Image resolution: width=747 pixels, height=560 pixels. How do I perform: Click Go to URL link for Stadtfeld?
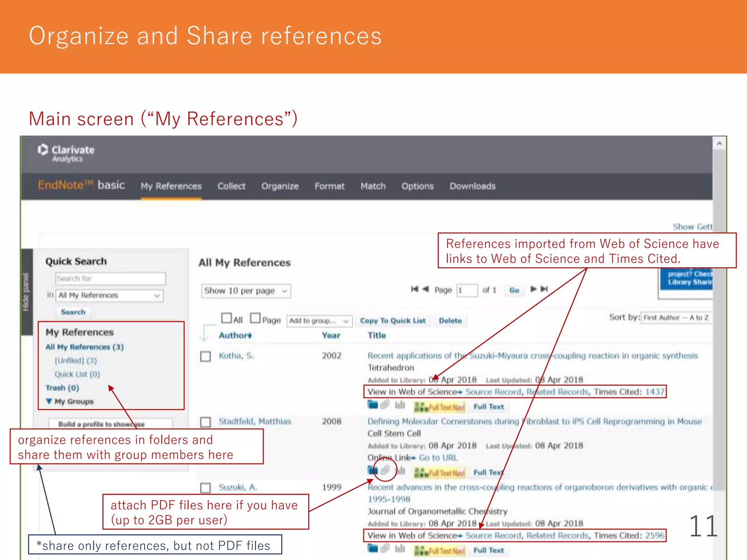[x=438, y=458]
